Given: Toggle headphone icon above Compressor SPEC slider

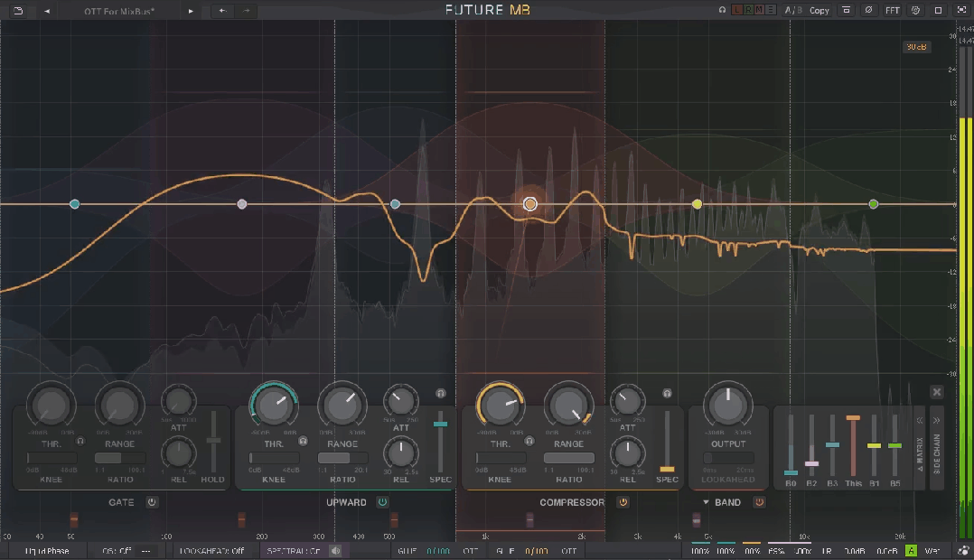Looking at the screenshot, I should (x=667, y=393).
